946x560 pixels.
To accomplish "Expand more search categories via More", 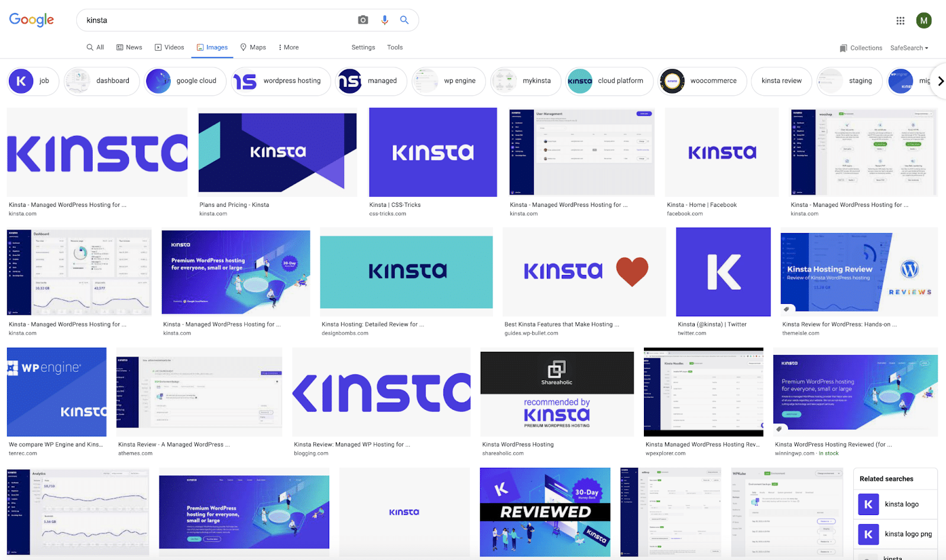I will pyautogui.click(x=288, y=47).
